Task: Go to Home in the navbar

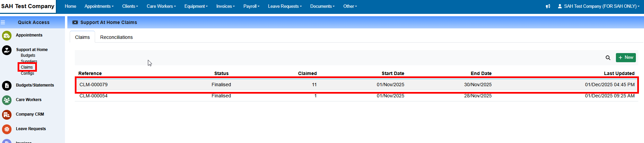Action: (70, 6)
